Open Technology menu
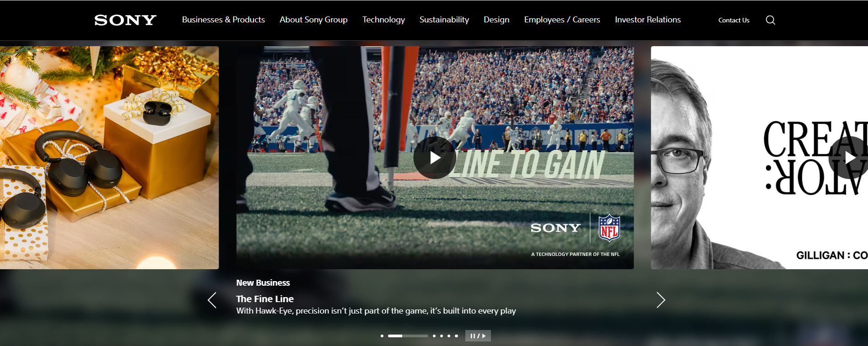Viewport: 868px width, 346px height. [383, 20]
